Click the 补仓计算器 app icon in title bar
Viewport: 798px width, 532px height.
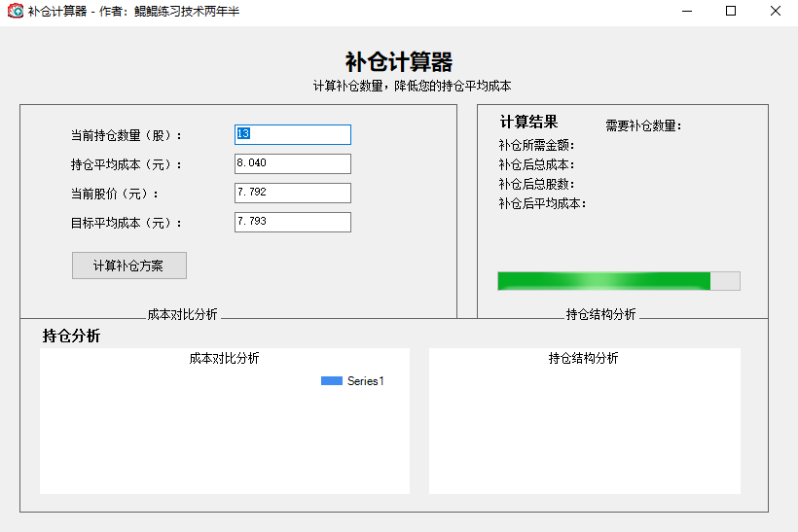(x=16, y=12)
